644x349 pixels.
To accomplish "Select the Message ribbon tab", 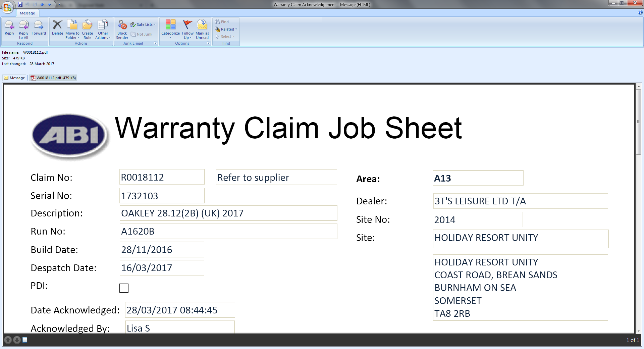I will [x=27, y=13].
